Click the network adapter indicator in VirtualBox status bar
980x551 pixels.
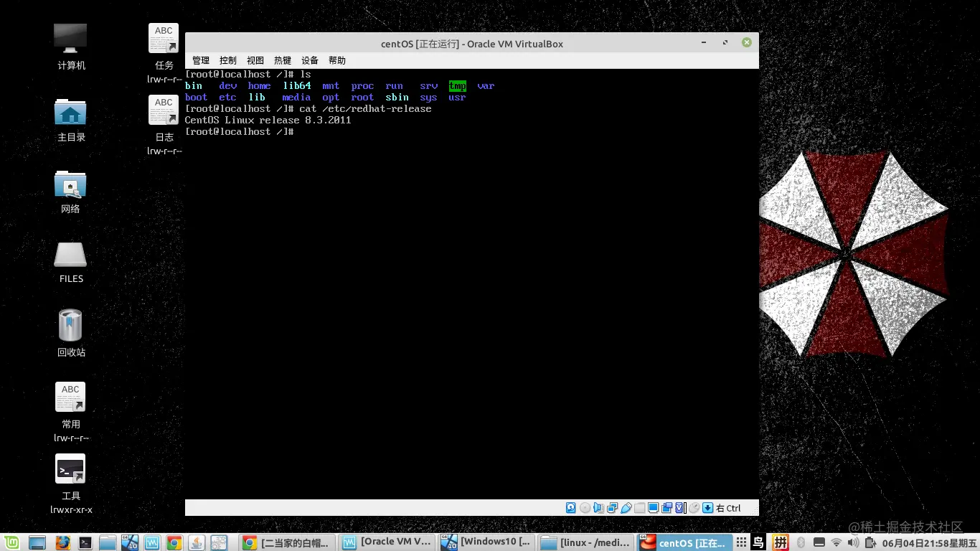(x=612, y=508)
